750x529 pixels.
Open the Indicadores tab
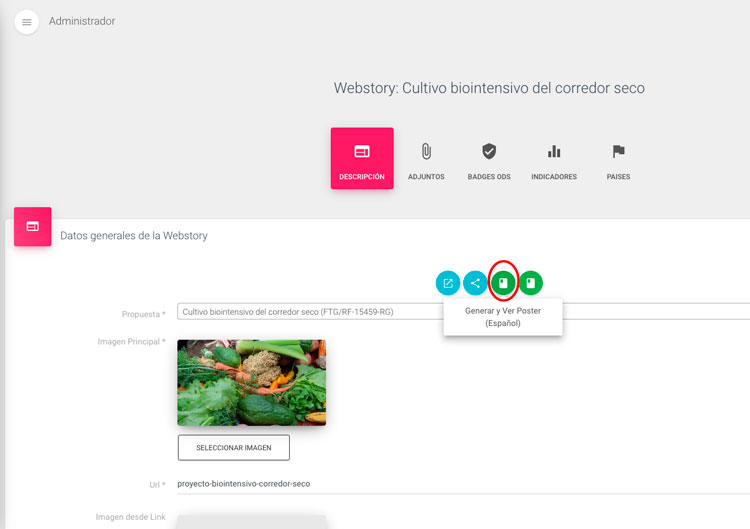pyautogui.click(x=554, y=161)
